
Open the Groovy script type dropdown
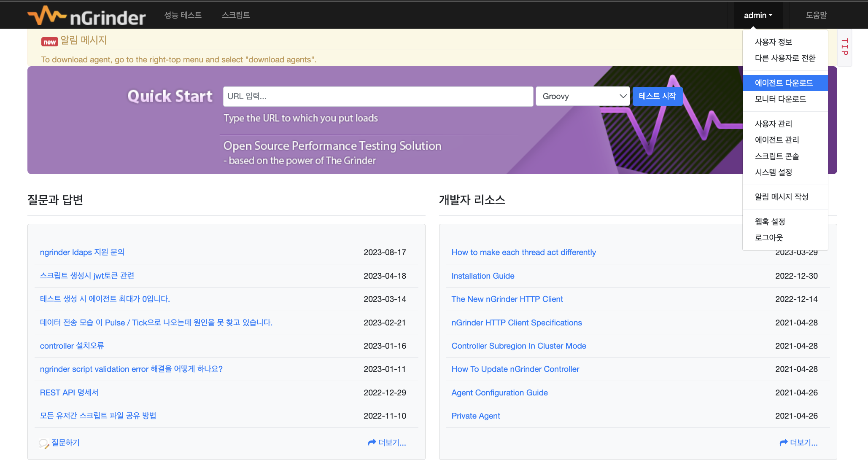(583, 96)
